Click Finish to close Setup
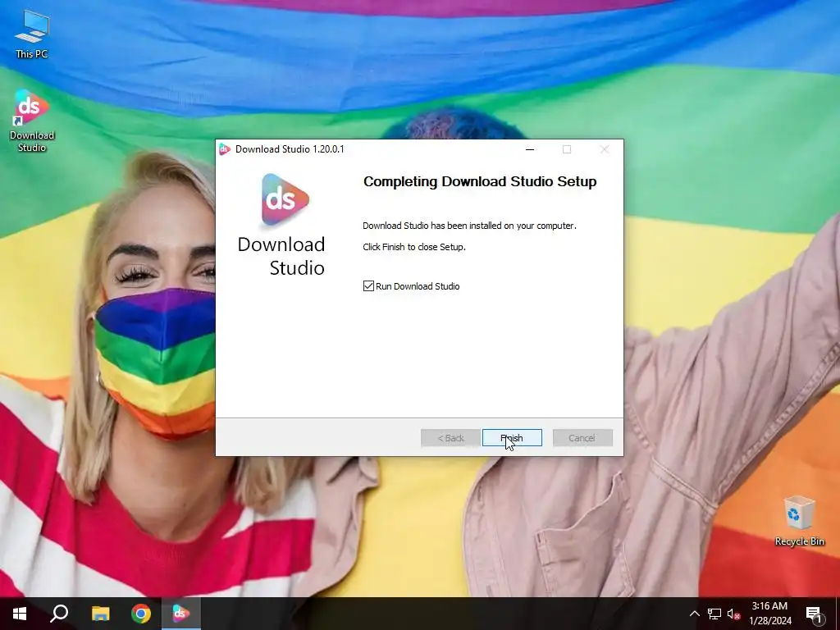 pos(512,438)
